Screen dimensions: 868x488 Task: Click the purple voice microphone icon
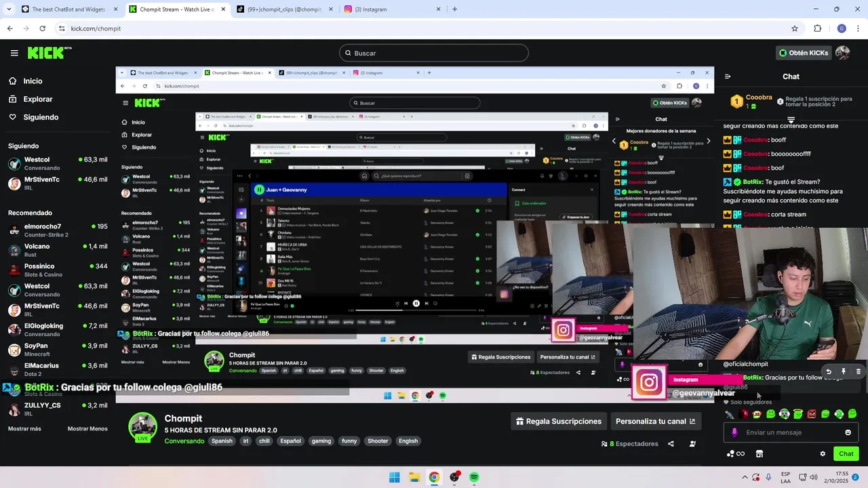pos(734,432)
